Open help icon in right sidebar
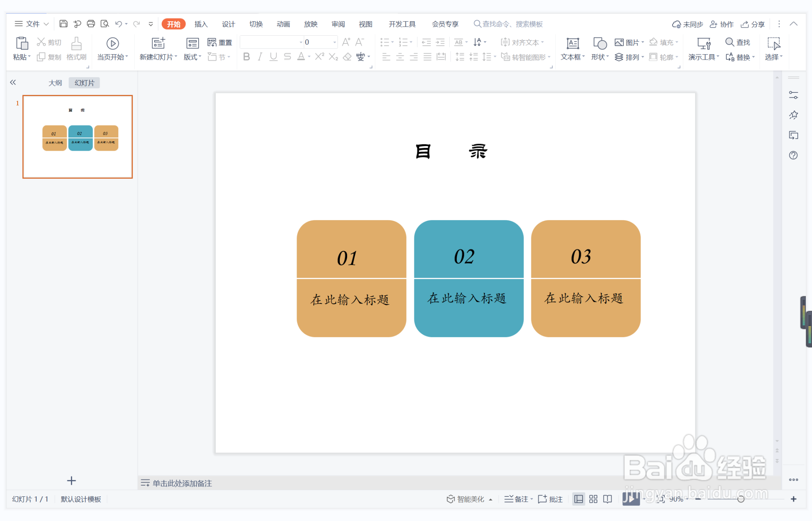 click(x=794, y=155)
